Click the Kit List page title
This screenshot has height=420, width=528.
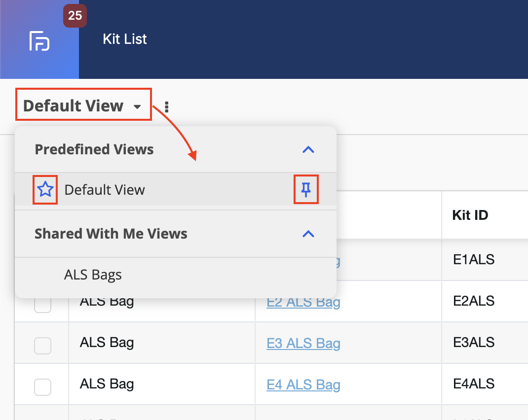[124, 39]
